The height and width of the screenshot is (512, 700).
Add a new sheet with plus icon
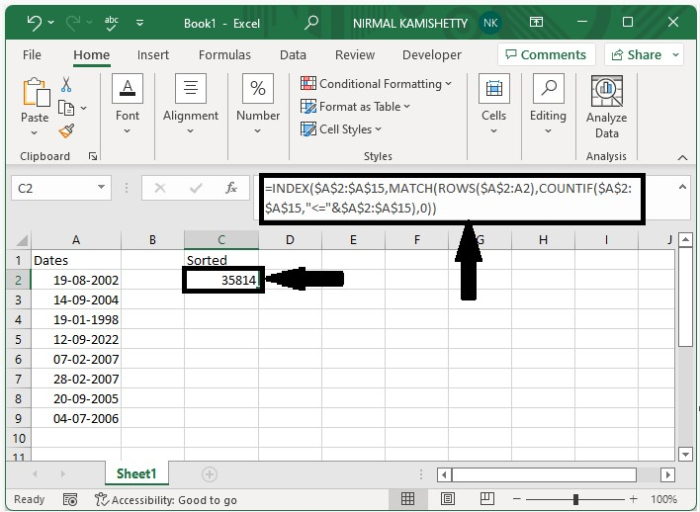tap(209, 474)
